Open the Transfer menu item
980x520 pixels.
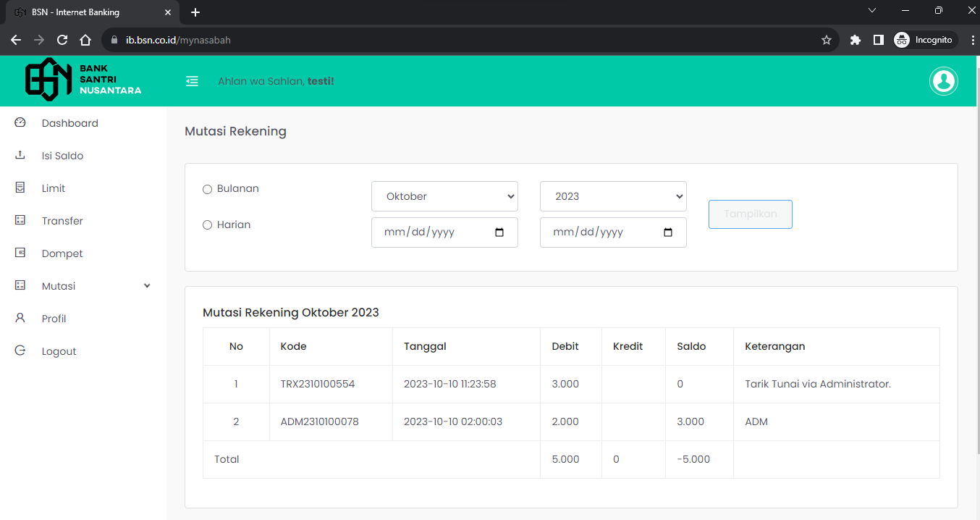(62, 221)
